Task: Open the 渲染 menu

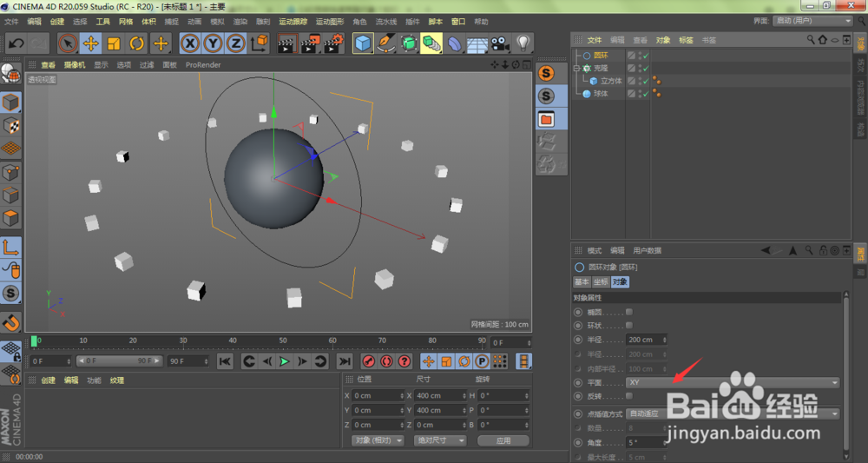Action: click(x=240, y=22)
